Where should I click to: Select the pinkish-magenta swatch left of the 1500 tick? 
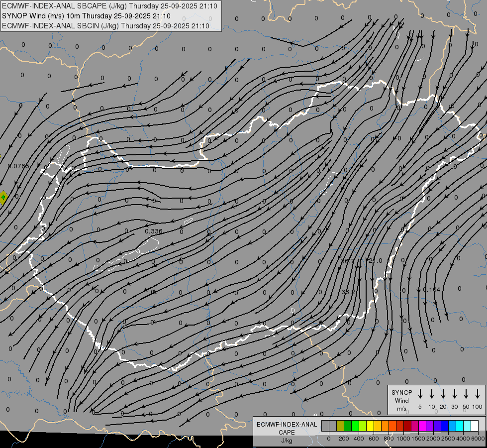pos(415,426)
